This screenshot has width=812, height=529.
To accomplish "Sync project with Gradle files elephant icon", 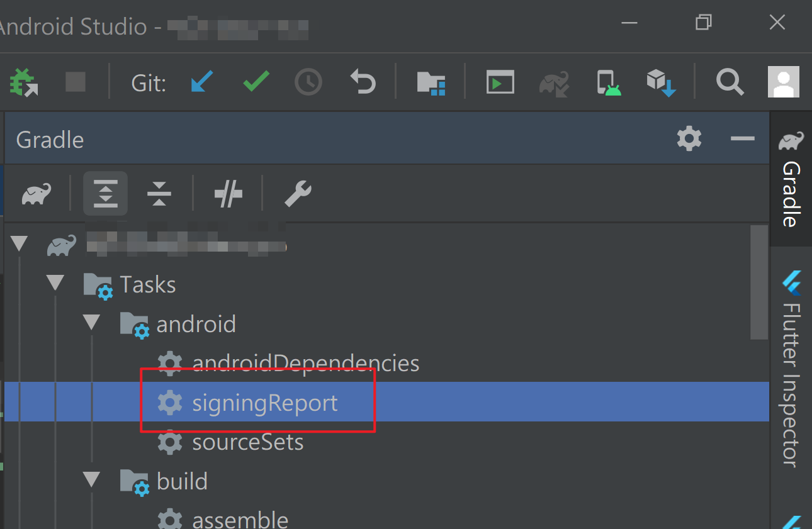I will (x=554, y=82).
